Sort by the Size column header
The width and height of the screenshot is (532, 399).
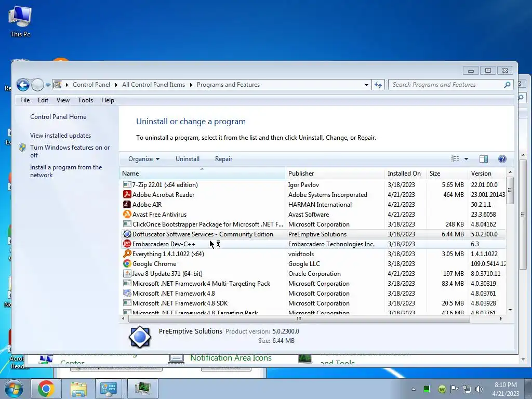[x=447, y=174]
